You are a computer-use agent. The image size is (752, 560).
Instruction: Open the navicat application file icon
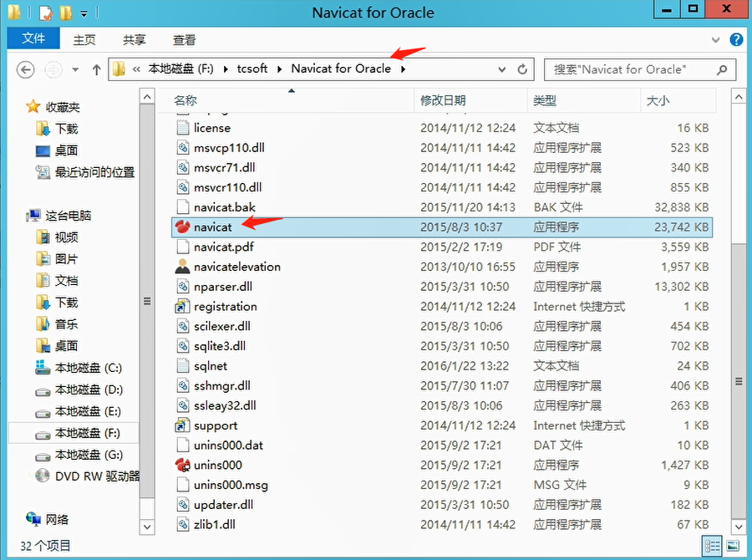[183, 227]
